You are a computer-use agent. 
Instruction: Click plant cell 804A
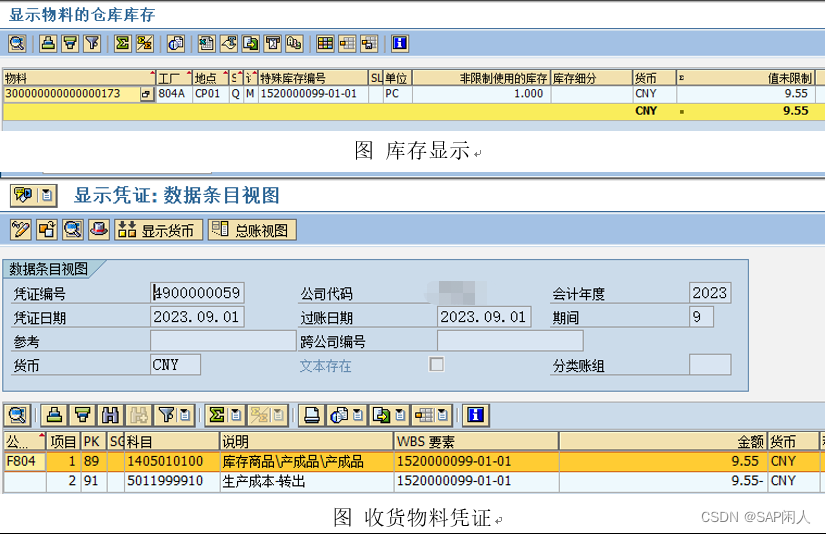coord(174,94)
